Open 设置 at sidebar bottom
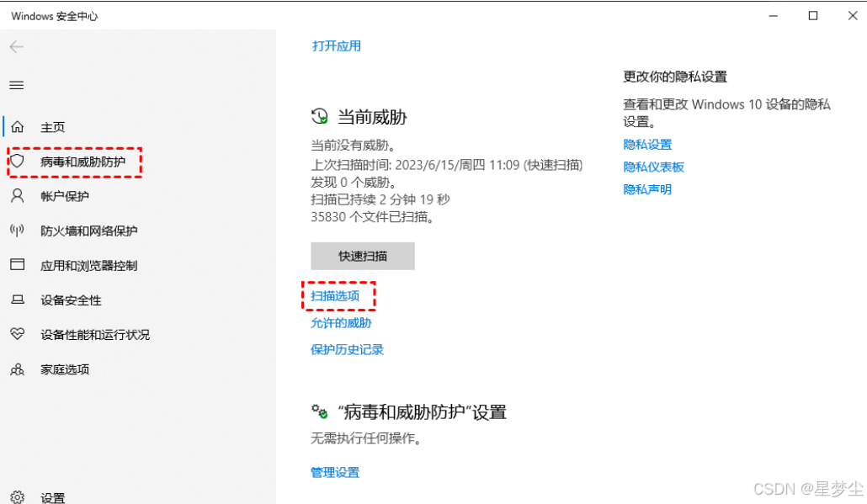Screen dimensions: 867x504 click(52, 497)
